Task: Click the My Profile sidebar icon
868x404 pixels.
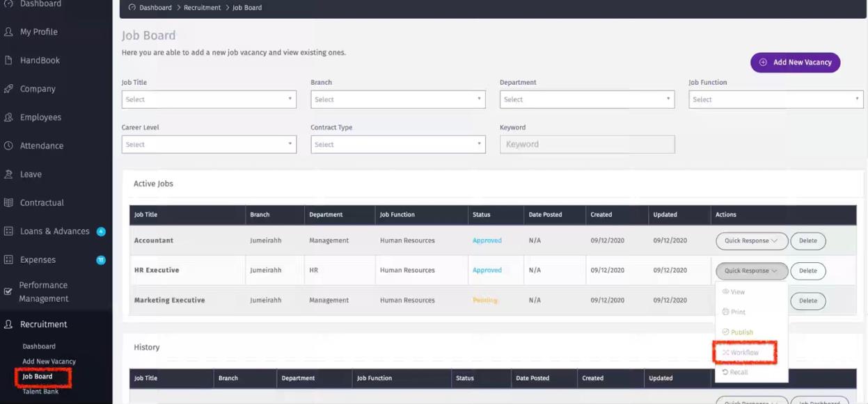Action: 9,32
